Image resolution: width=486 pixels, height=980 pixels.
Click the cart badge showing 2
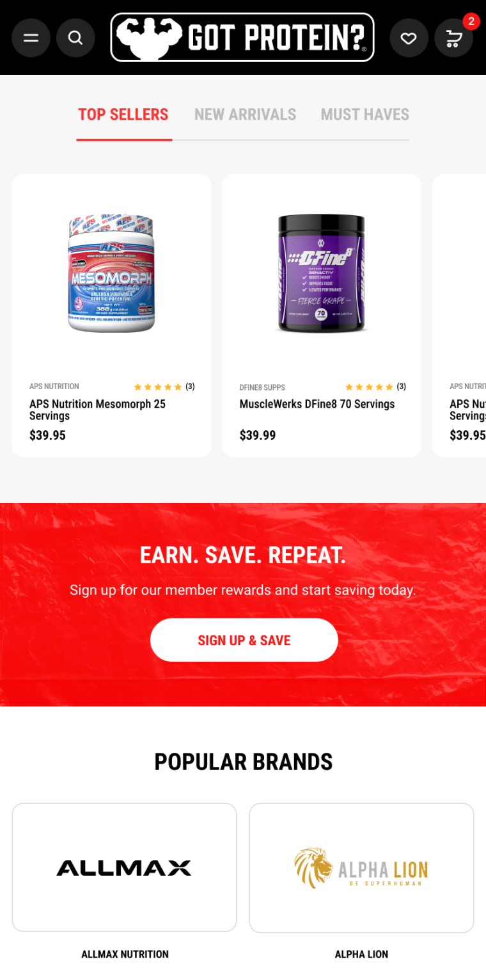[x=471, y=21]
